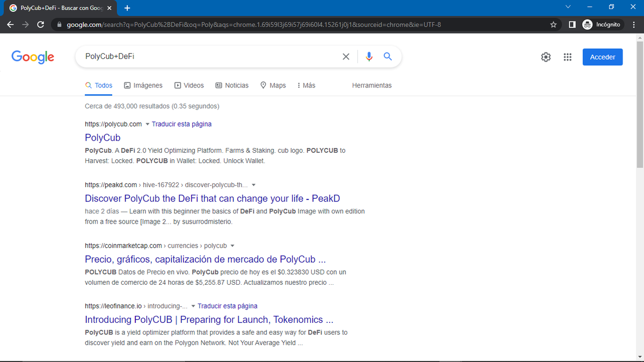Click the https://coinmarketcap.com breadcrumb URL
Screen dimensions: 644x362
[x=156, y=246]
